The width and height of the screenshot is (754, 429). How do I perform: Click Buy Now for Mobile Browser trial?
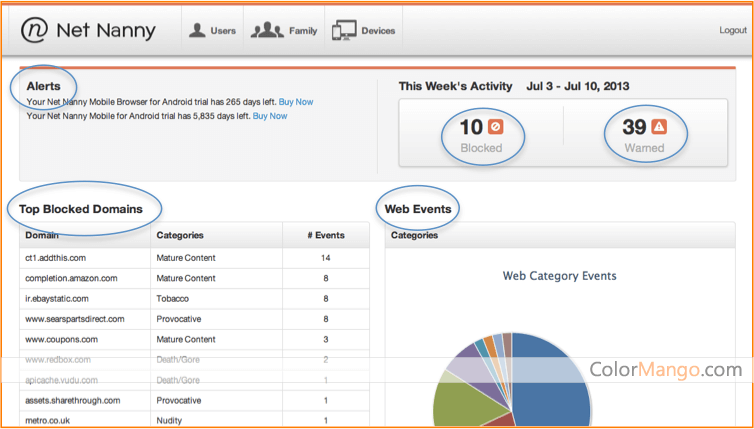[x=296, y=102]
